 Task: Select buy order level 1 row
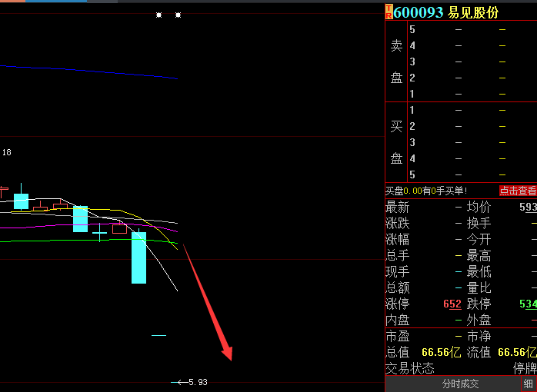[x=472, y=110]
